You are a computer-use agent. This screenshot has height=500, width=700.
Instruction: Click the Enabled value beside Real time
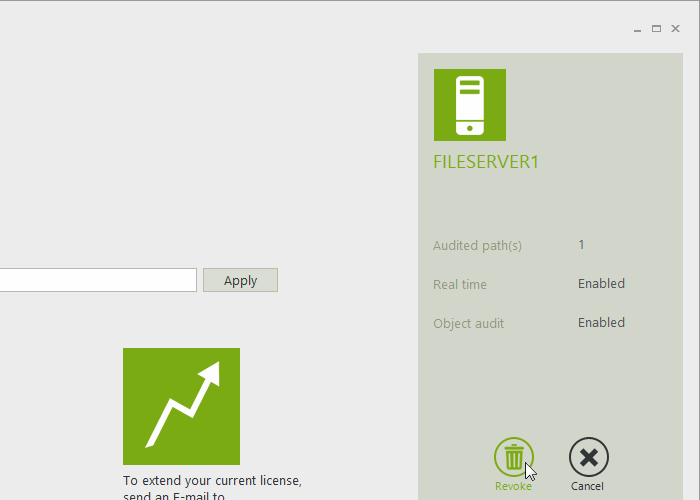[x=601, y=284]
